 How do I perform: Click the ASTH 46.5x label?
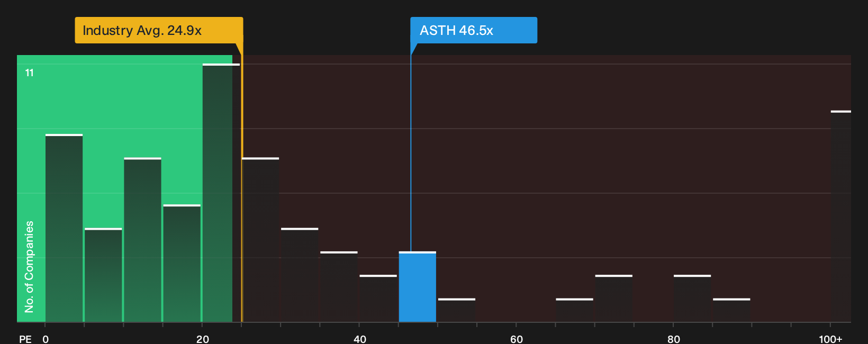point(474,30)
